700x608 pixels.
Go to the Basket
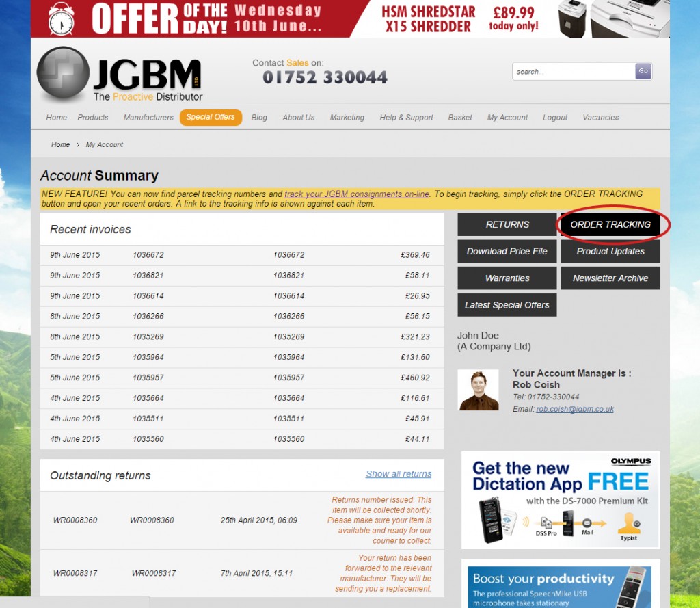pos(460,117)
